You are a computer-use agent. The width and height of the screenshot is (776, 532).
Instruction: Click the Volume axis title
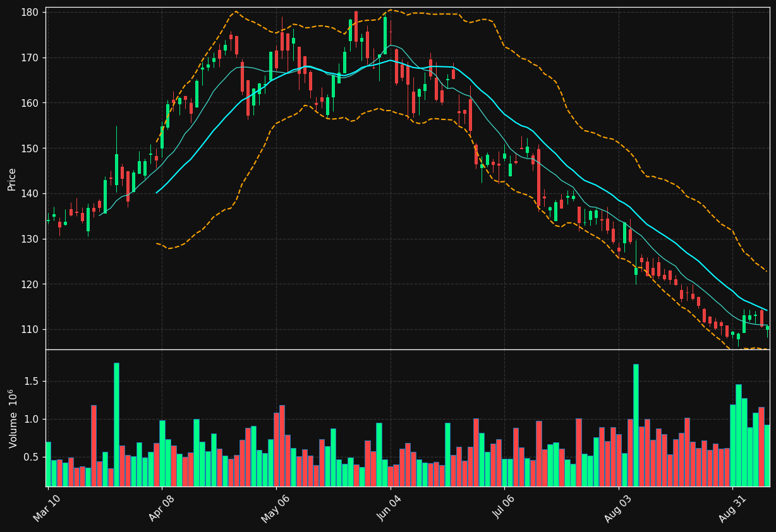pos(12,418)
